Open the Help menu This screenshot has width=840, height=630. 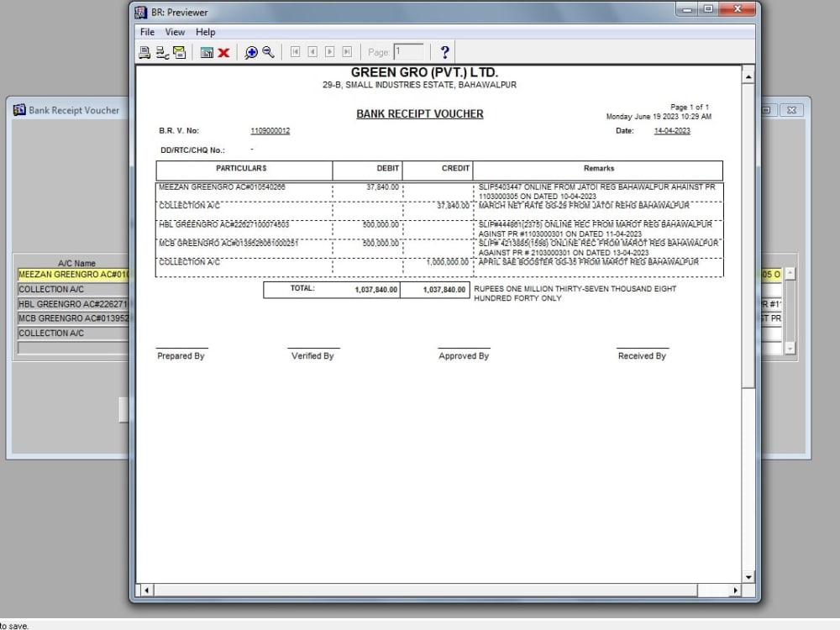[205, 32]
